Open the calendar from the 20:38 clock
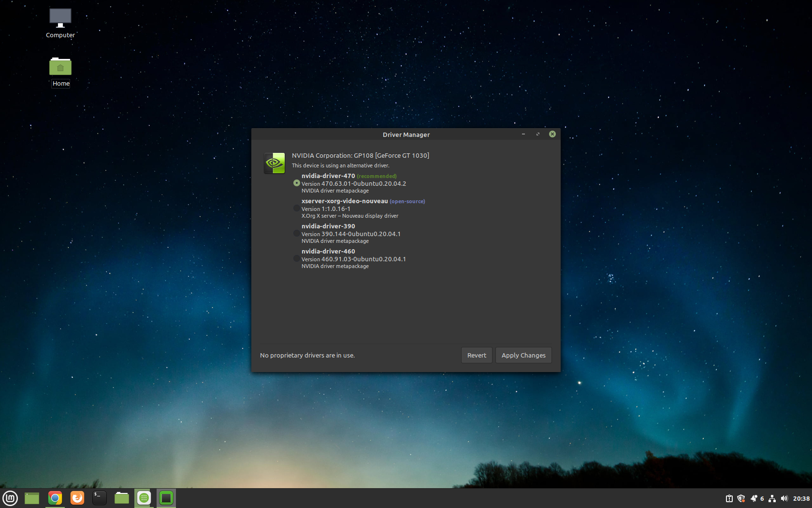Screen dimensions: 812x508 801,498
